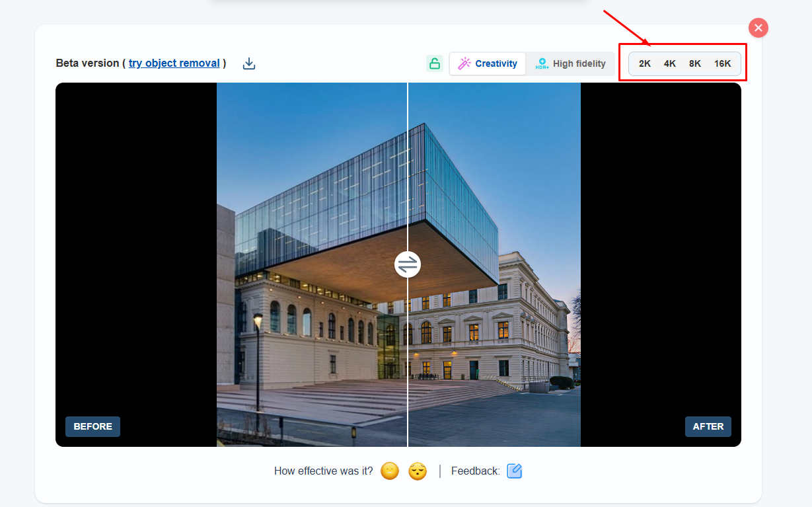The height and width of the screenshot is (507, 812).
Task: Rate with the neutral face emoji
Action: click(390, 471)
